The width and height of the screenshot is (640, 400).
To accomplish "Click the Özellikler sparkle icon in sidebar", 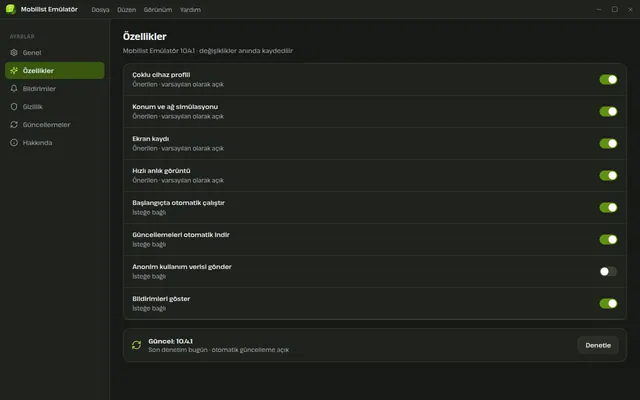I will [x=14, y=71].
